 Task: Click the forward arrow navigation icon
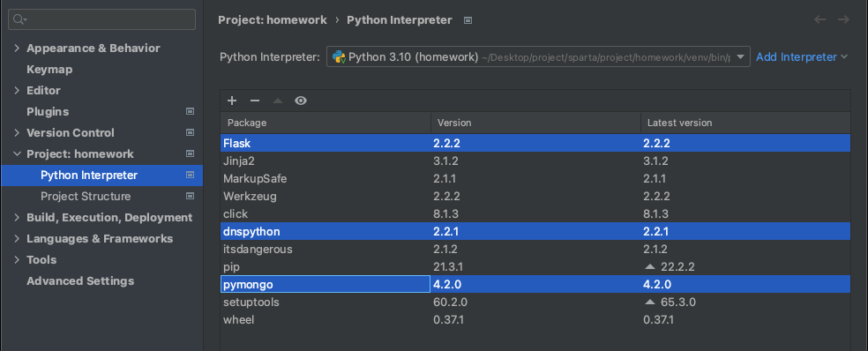(843, 20)
